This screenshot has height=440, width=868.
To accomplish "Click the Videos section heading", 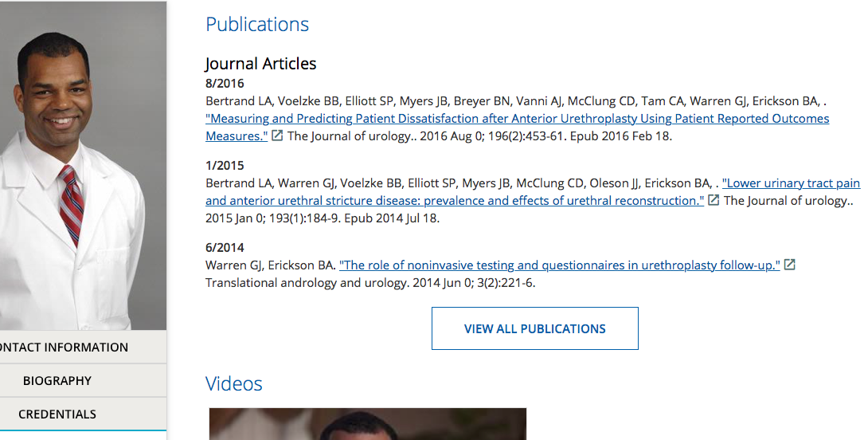I will click(x=233, y=383).
